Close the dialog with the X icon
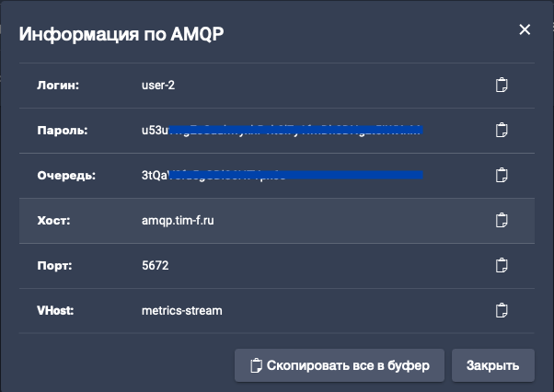 click(x=525, y=29)
